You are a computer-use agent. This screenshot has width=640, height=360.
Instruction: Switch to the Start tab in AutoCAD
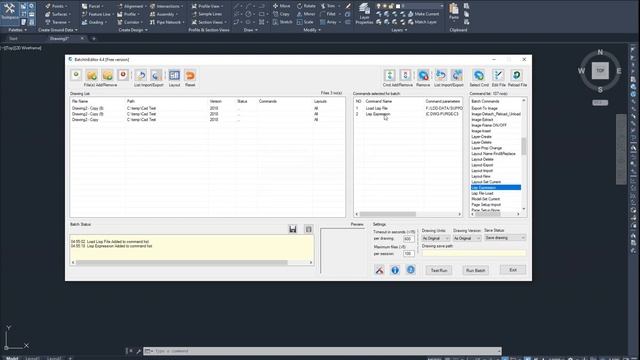coord(13,38)
